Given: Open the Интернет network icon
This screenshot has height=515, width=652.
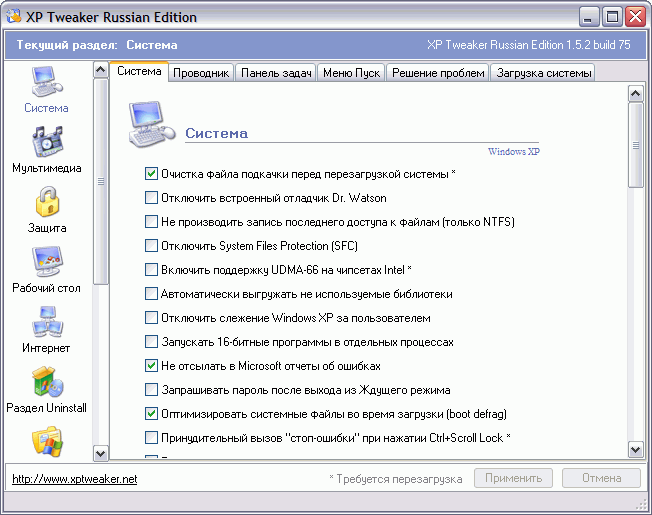Looking at the screenshot, I should [x=47, y=321].
